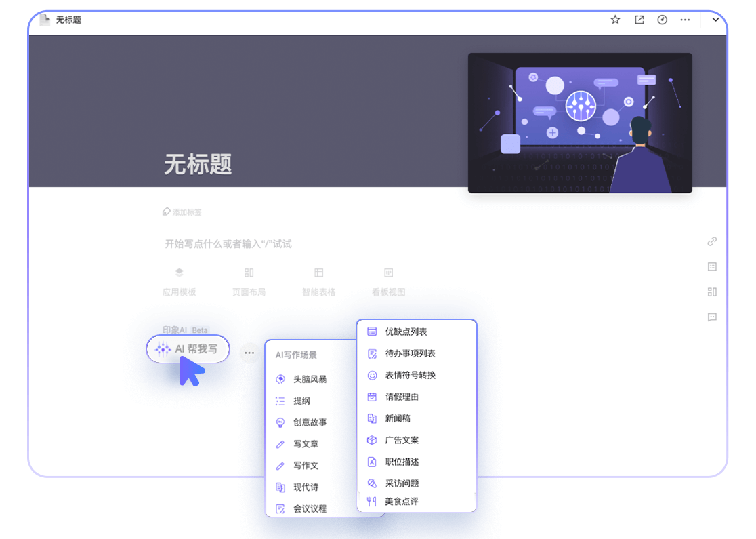
Task: Click the link icon in the right sidebar
Action: (x=712, y=241)
